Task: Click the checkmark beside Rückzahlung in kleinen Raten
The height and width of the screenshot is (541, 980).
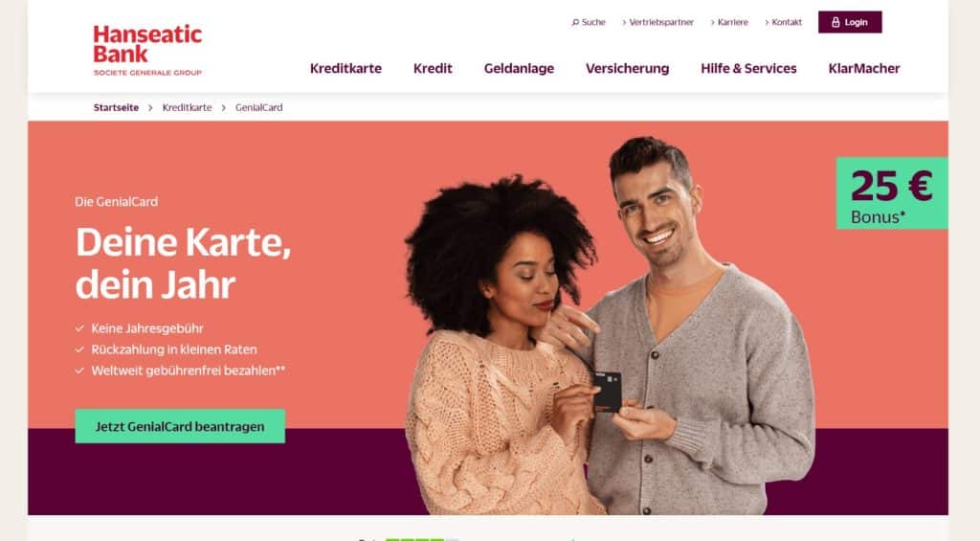Action: [x=79, y=349]
